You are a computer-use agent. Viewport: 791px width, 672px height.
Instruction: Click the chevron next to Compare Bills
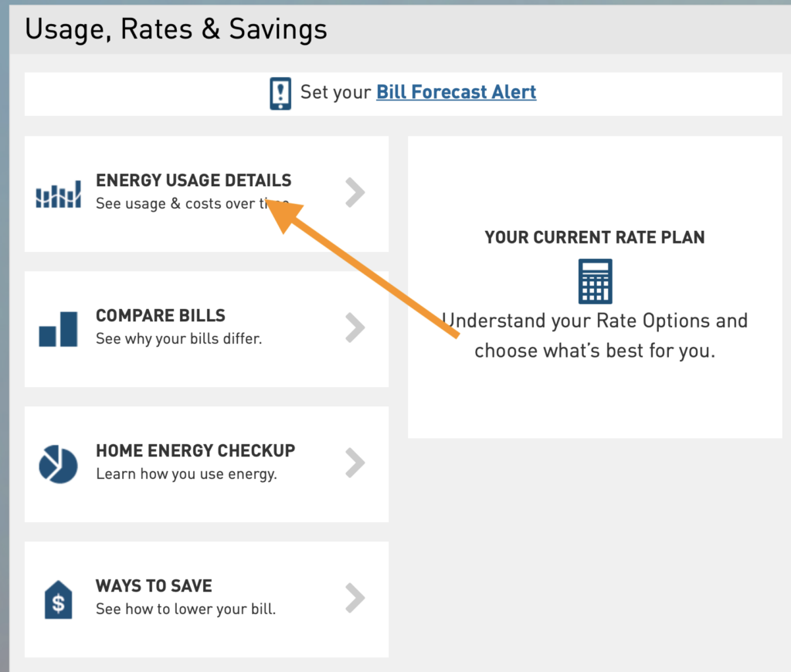coord(355,328)
